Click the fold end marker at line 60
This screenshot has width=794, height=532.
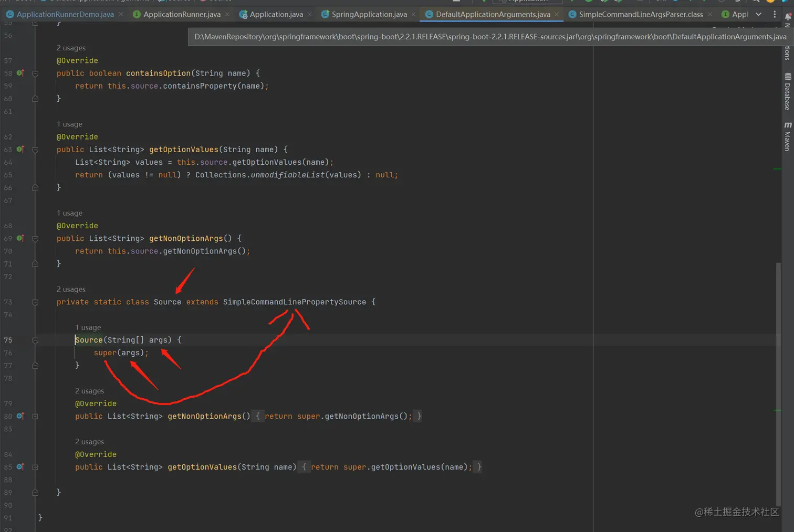click(x=35, y=99)
